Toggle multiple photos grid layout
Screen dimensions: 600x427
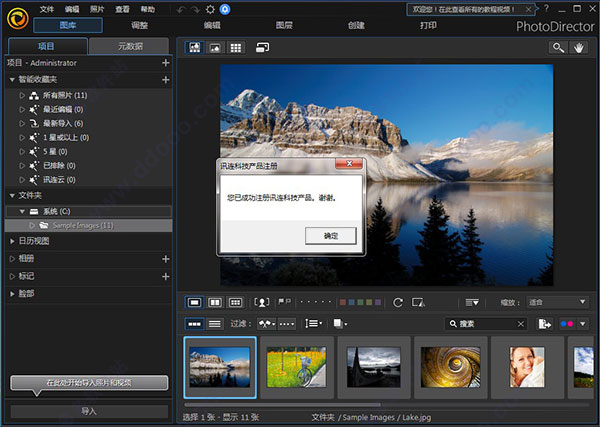point(235,302)
